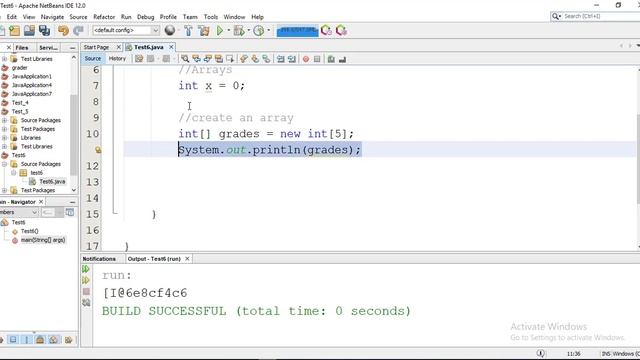
Task: Click the Build Project hammer icon
Action: click(x=188, y=31)
